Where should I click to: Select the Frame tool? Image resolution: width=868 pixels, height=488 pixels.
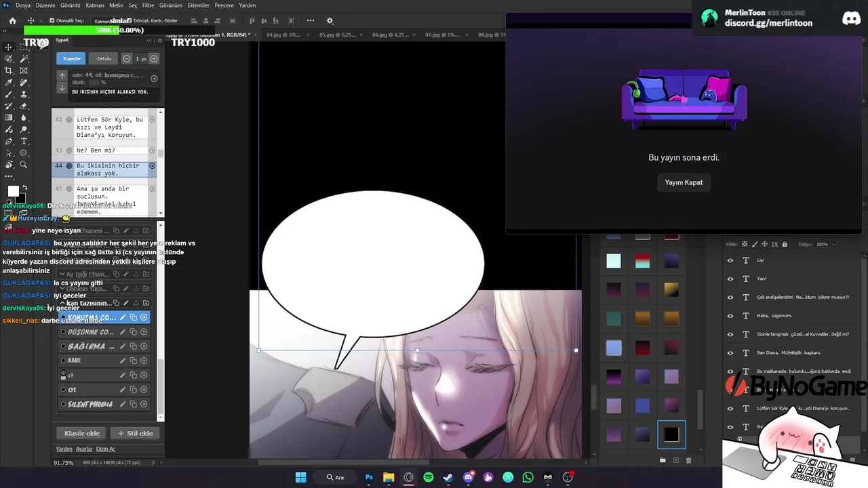click(x=24, y=70)
